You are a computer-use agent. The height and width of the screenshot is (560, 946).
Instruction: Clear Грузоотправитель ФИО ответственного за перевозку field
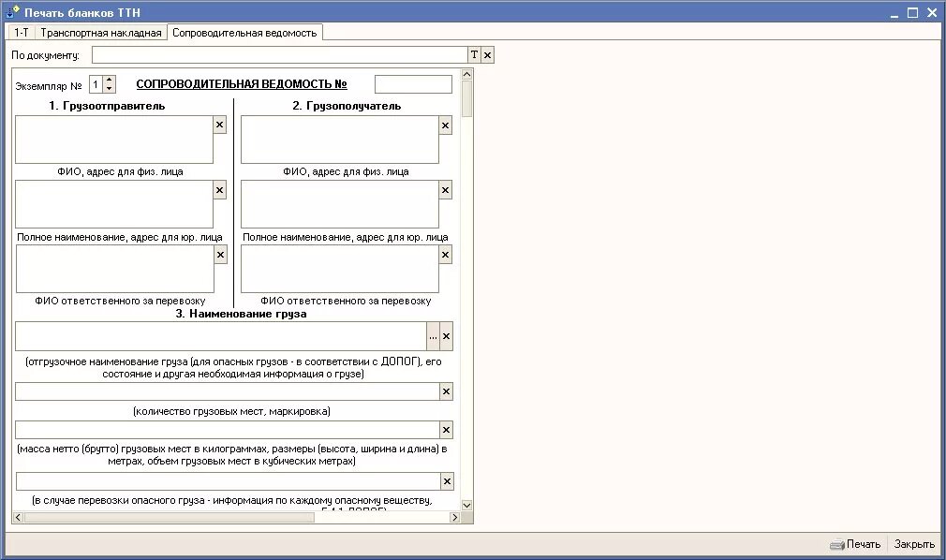220,255
